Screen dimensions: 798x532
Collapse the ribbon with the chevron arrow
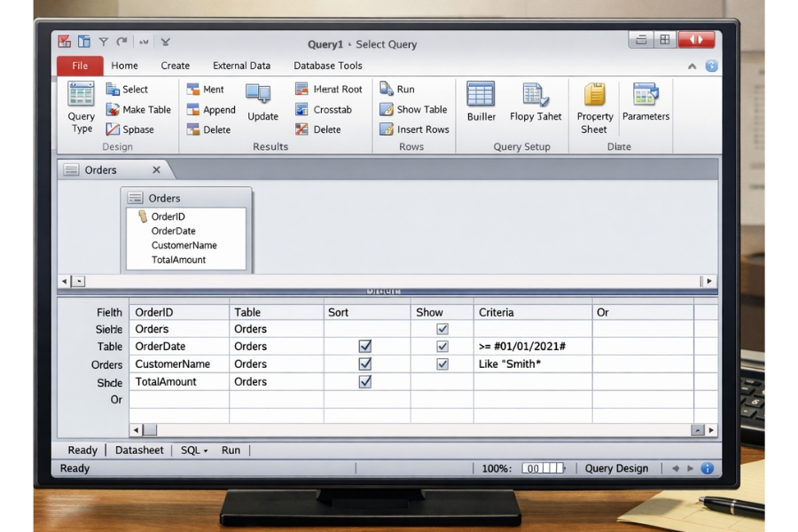692,66
